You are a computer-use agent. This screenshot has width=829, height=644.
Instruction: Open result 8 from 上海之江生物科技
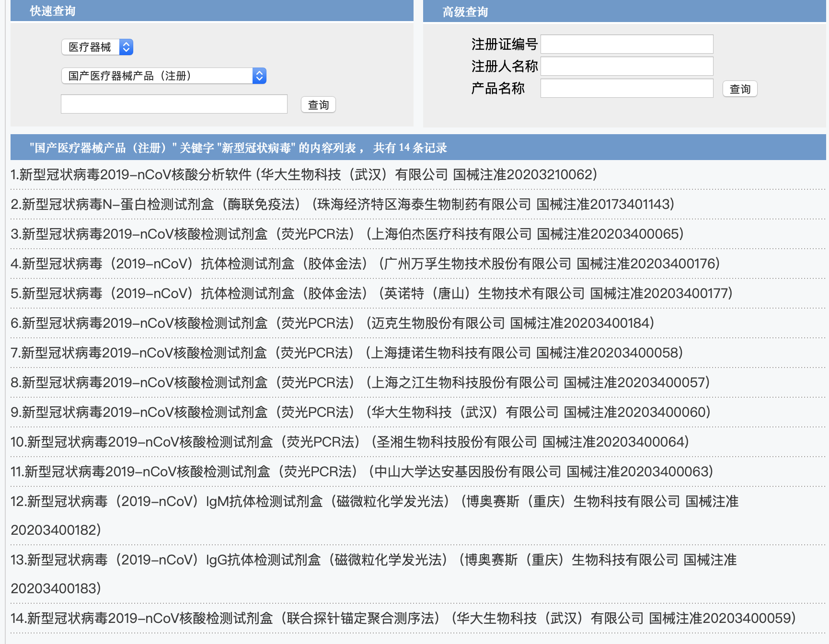coord(360,382)
